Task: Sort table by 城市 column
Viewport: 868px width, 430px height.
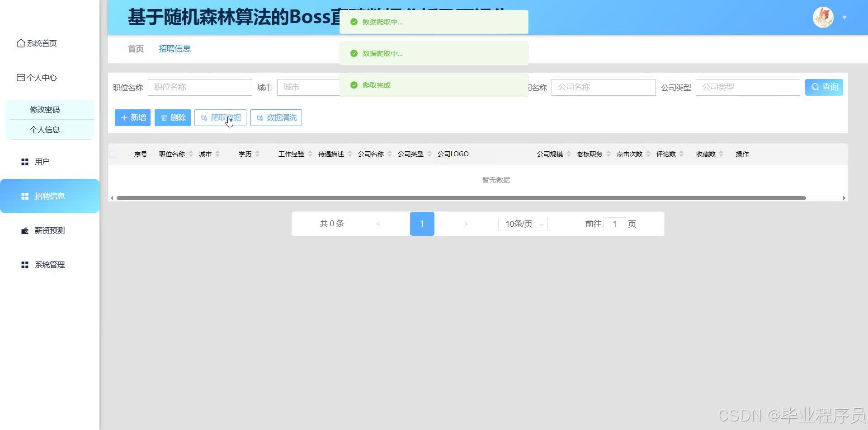Action: 217,154
